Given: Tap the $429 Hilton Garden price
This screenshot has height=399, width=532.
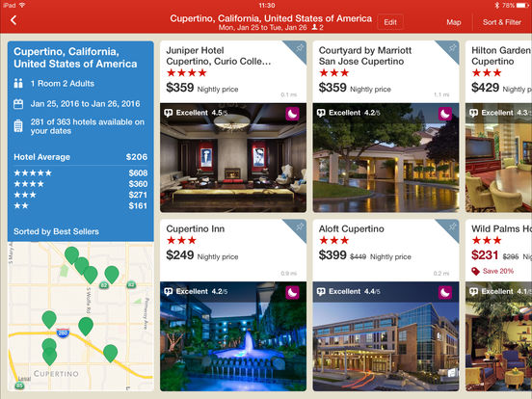Looking at the screenshot, I should point(485,88).
